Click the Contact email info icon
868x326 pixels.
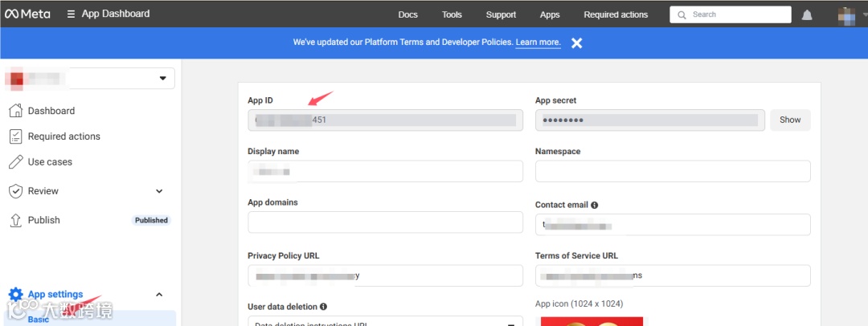(x=595, y=205)
